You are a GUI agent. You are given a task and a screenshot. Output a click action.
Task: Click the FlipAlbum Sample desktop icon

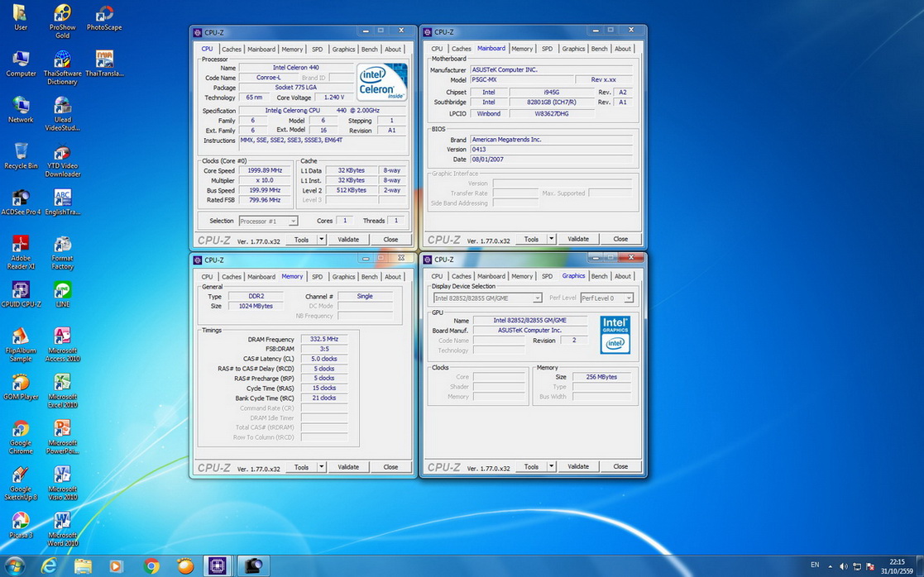point(22,345)
